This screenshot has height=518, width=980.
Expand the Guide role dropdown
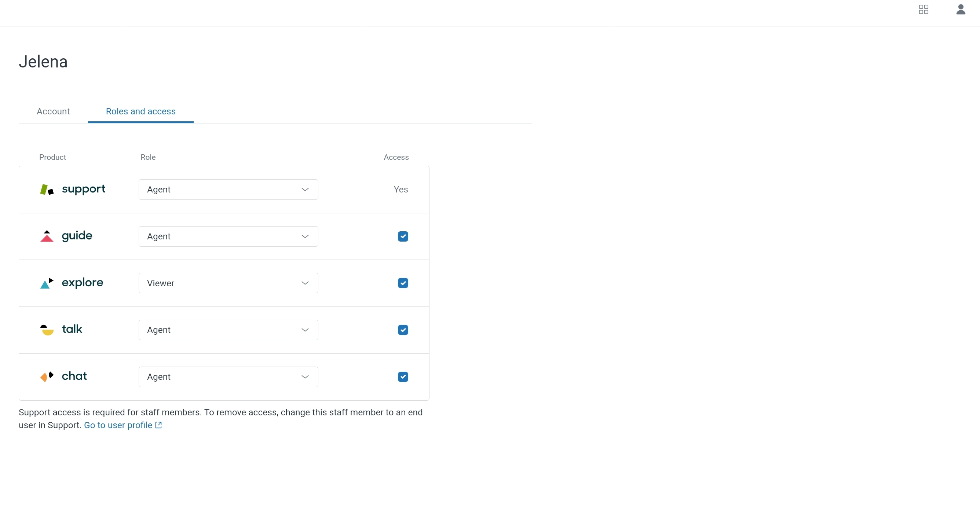point(228,236)
